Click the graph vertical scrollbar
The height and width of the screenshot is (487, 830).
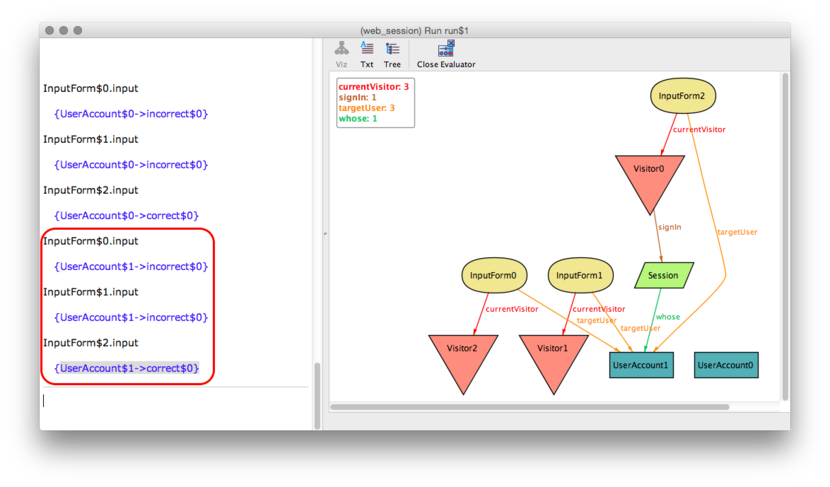[x=786, y=237]
